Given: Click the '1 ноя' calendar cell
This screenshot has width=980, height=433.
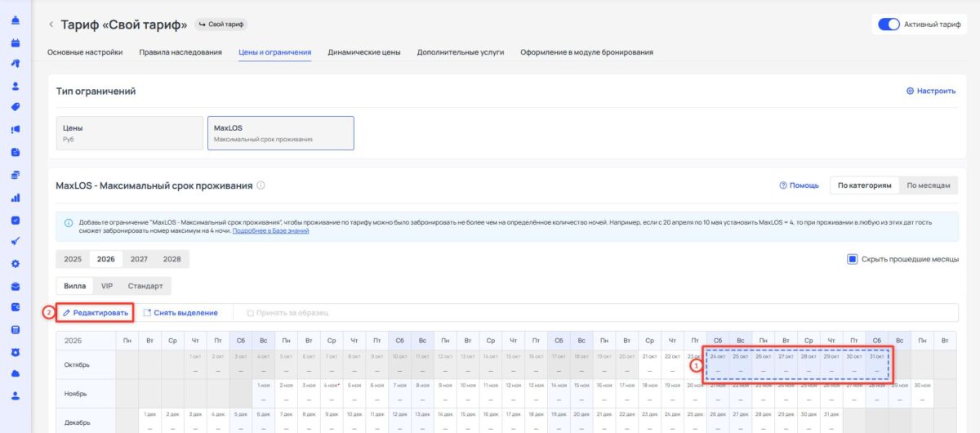Looking at the screenshot, I should [x=264, y=392].
